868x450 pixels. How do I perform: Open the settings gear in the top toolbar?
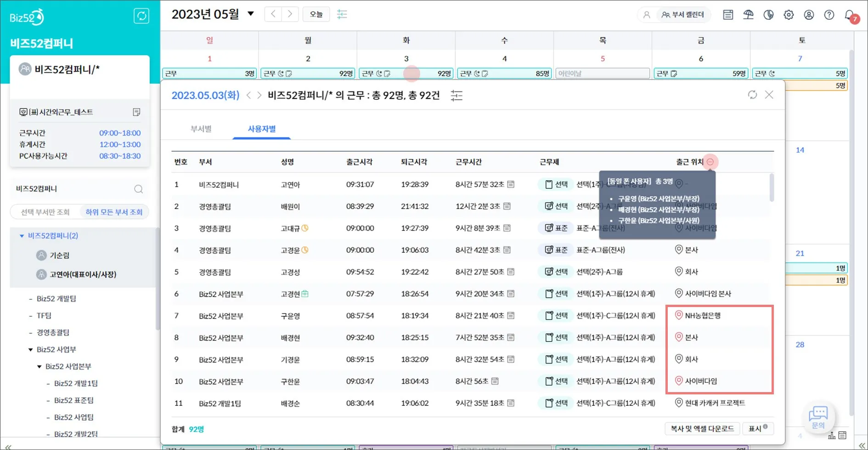(789, 15)
